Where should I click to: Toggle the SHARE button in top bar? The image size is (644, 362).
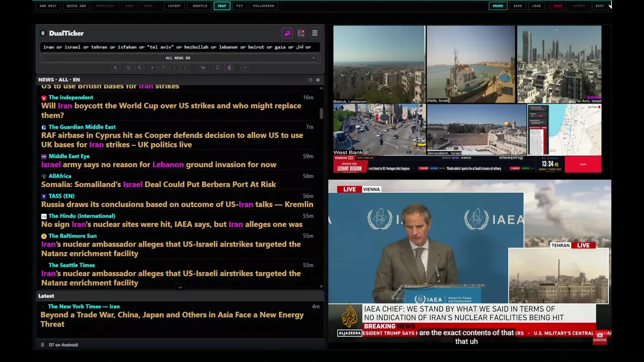498,6
